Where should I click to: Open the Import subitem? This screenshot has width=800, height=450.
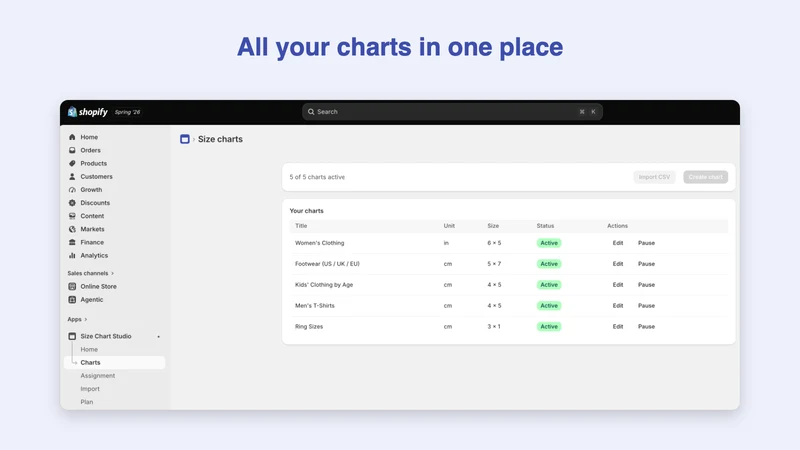(x=90, y=389)
